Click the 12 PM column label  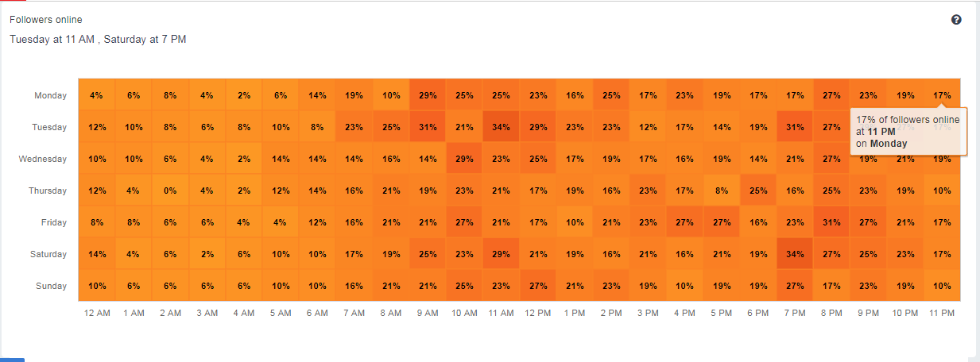tap(538, 314)
